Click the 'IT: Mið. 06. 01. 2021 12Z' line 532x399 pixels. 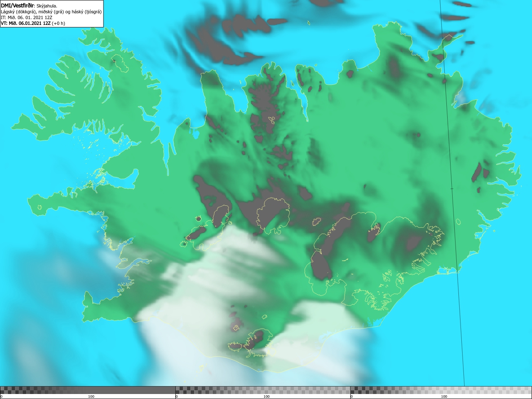pyautogui.click(x=27, y=17)
